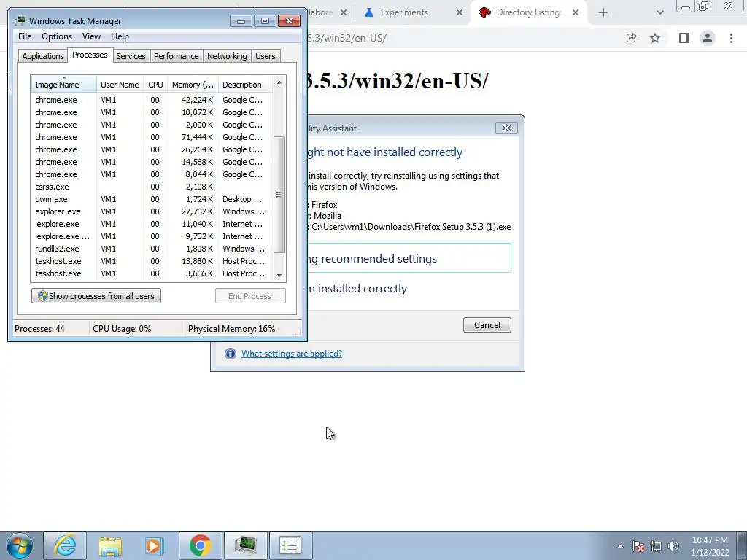The width and height of the screenshot is (747, 560).
Task: Click the process list scrollbar thumb
Action: 279,194
